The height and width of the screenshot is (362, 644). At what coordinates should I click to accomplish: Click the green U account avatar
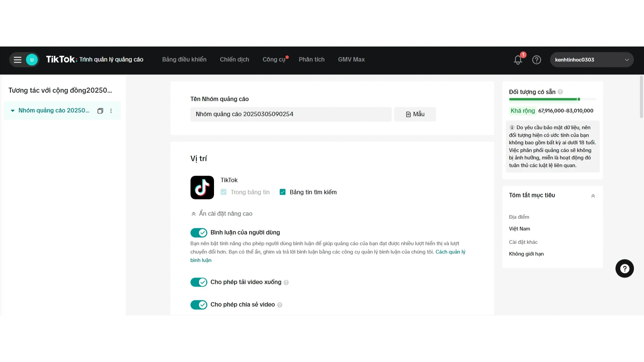[32, 60]
